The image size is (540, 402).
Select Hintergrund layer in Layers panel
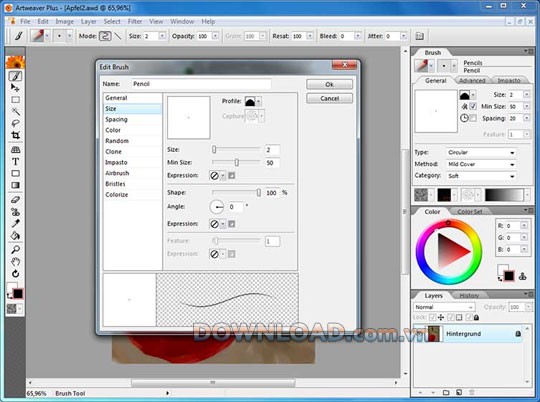(x=468, y=334)
